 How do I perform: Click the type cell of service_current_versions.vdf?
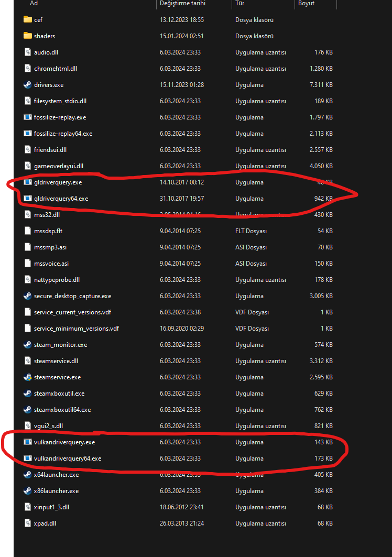point(252,312)
